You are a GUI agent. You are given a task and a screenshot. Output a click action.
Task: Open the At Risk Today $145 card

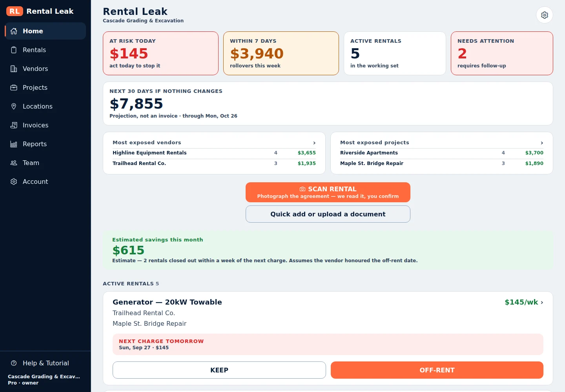click(160, 53)
